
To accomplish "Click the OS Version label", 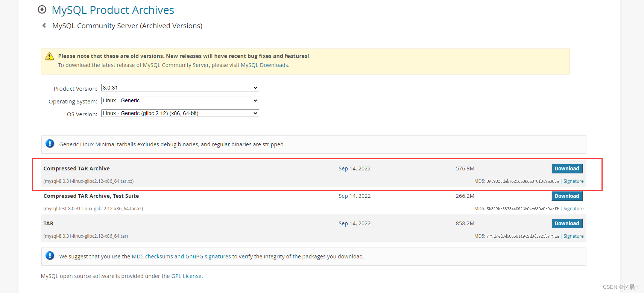I will point(82,114).
